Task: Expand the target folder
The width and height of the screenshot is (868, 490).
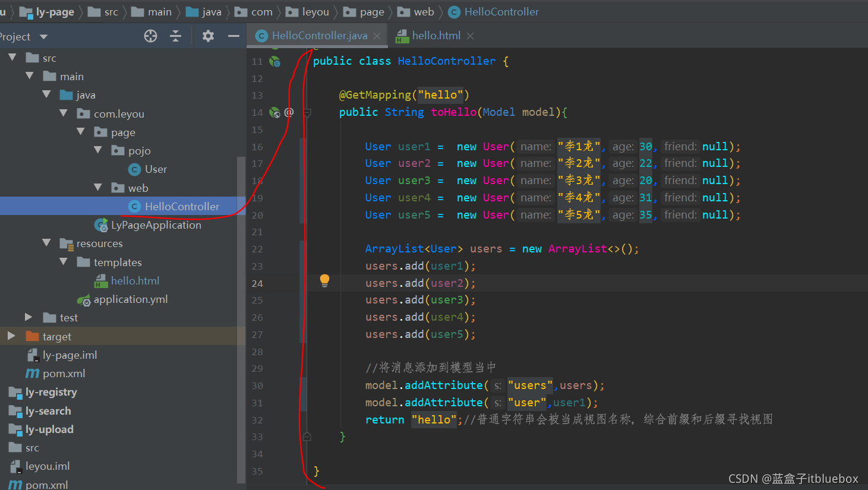Action: [11, 336]
